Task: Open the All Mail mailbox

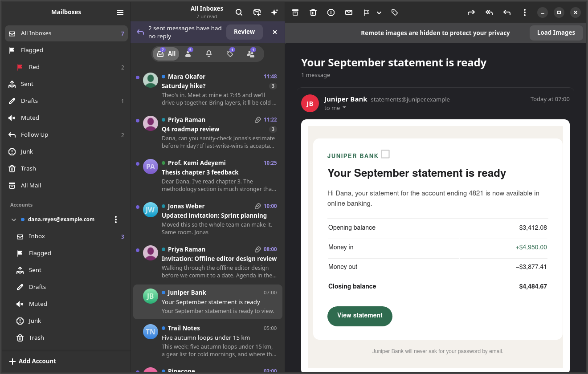Action: pyautogui.click(x=66, y=186)
